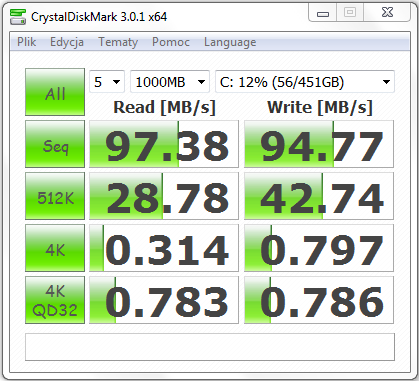Screen dimensions: 419x381
Task: Click the 4K write result 0.797
Action: 319,248
